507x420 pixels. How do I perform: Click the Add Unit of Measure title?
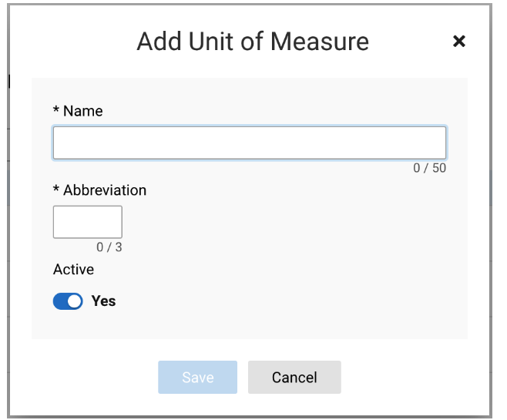pyautogui.click(x=253, y=42)
